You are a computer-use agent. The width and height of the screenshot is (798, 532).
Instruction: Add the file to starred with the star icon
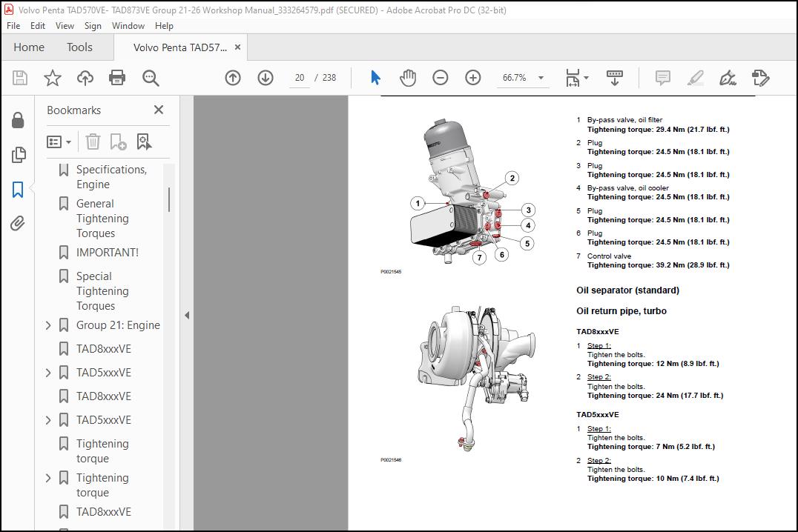click(x=53, y=78)
